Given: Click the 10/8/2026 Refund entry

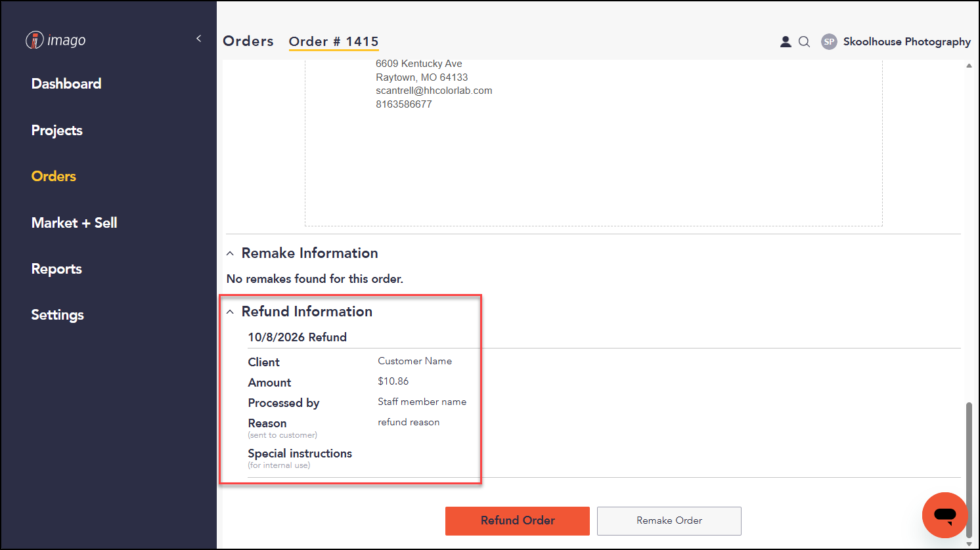Looking at the screenshot, I should (x=298, y=337).
